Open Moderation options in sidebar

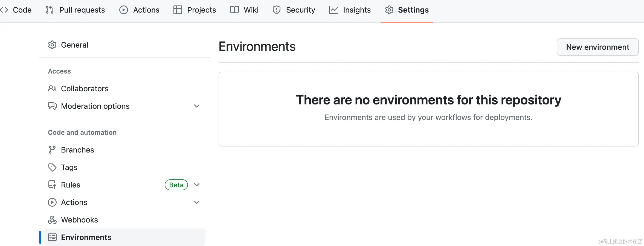(124, 106)
